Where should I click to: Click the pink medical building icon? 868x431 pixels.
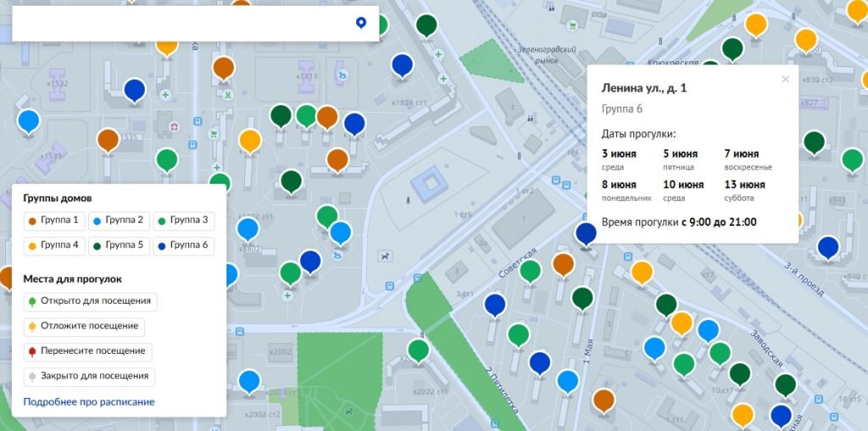pos(175,127)
